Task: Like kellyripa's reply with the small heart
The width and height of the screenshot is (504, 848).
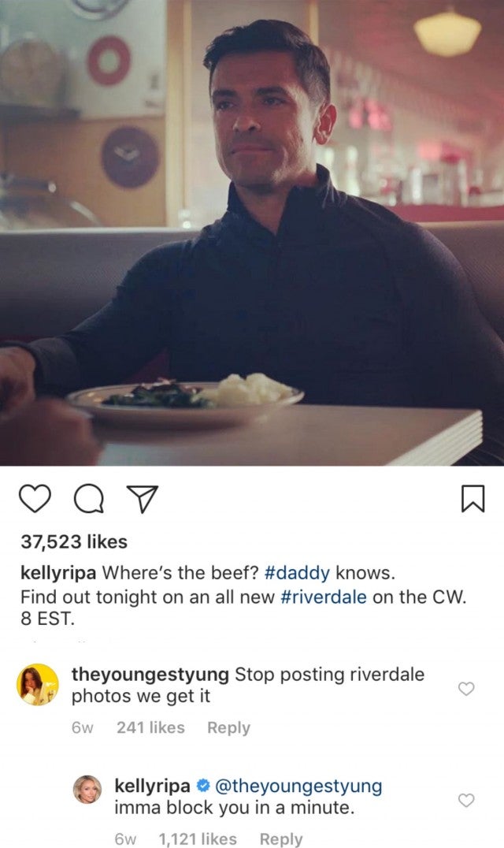Action: 466,800
